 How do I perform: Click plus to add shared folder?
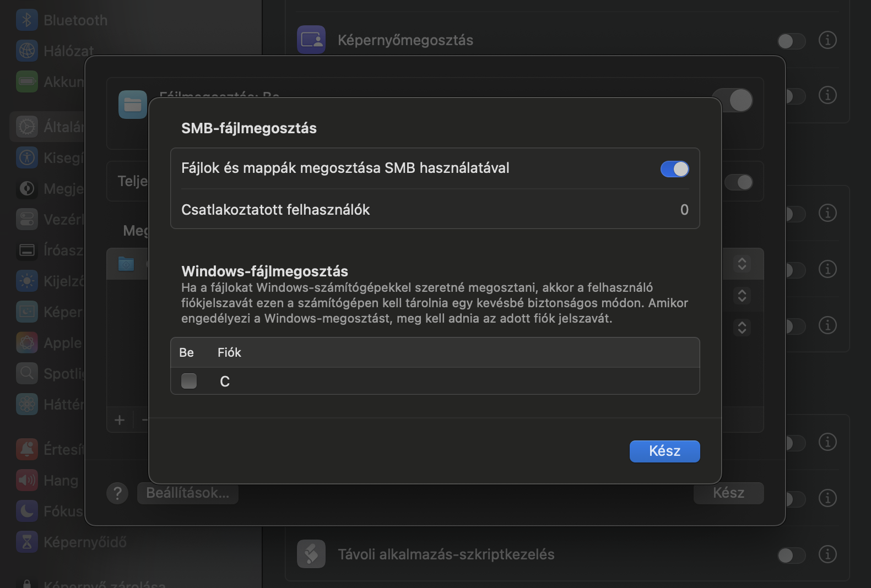120,420
